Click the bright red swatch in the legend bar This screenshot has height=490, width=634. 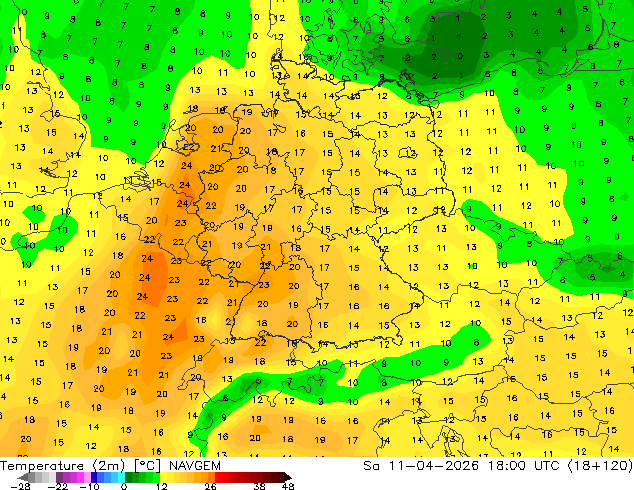218,477
